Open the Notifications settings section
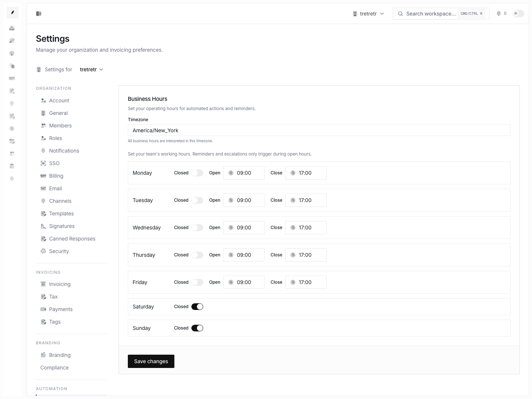This screenshot has width=532, height=399. pos(71,151)
